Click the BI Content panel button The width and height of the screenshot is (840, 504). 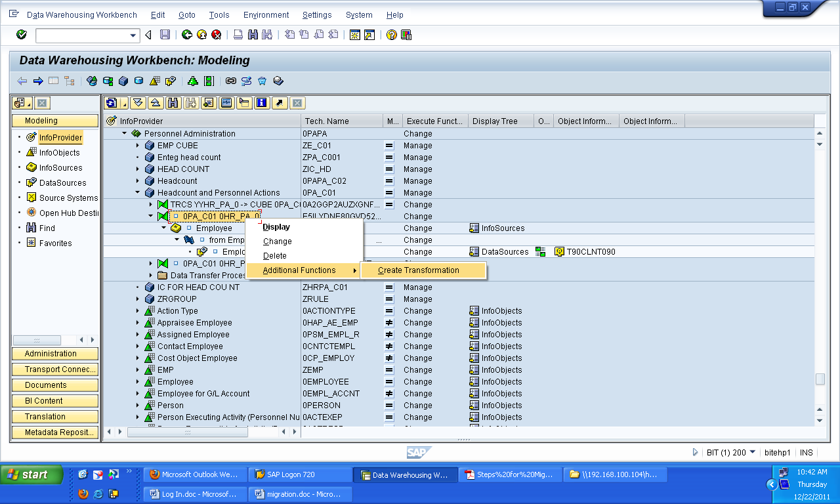(55, 401)
